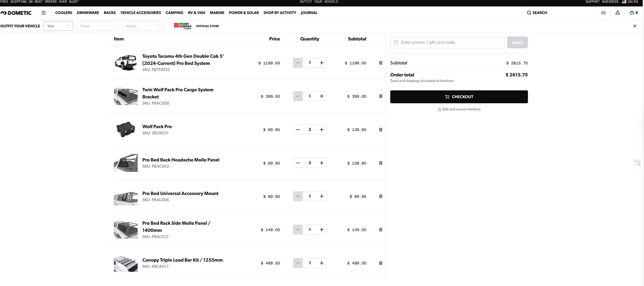Open the user account icon
644x286 pixels.
tap(618, 13)
